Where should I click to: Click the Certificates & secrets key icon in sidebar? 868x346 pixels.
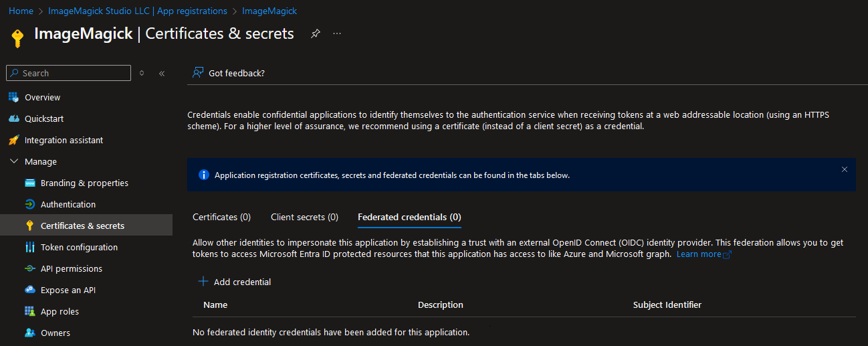[x=29, y=226]
